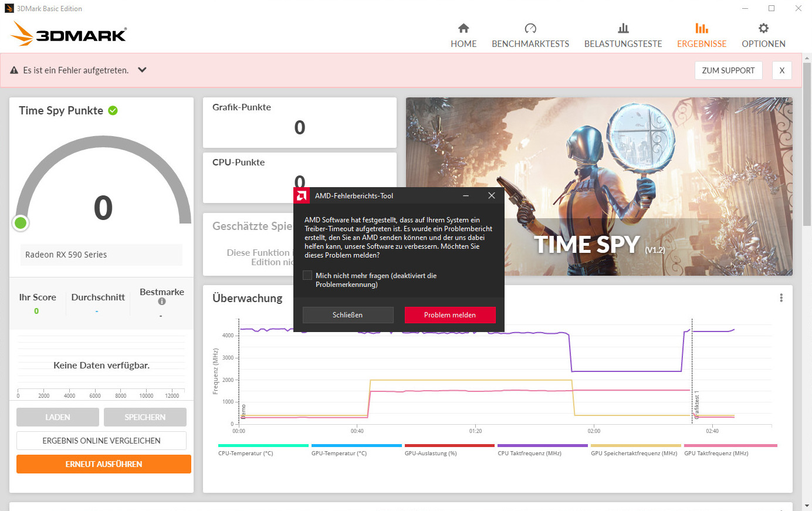Expand the error details chevron
Image resolution: width=812 pixels, height=511 pixels.
142,70
